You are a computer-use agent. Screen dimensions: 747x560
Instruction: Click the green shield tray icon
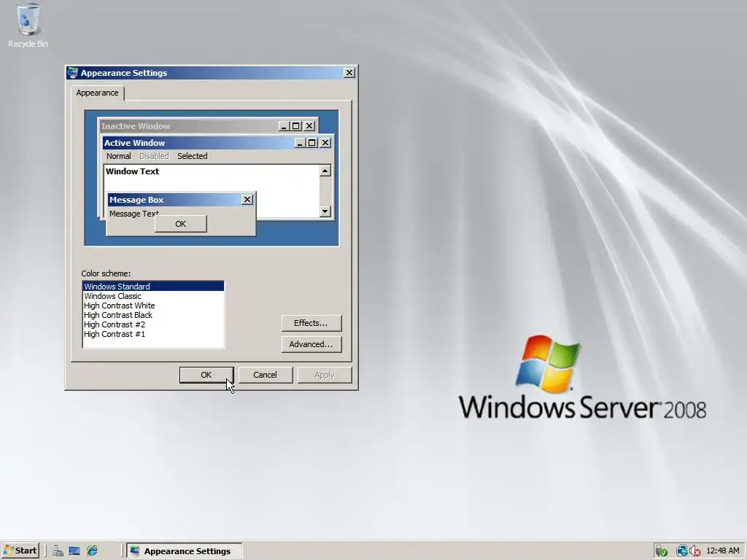coord(661,551)
